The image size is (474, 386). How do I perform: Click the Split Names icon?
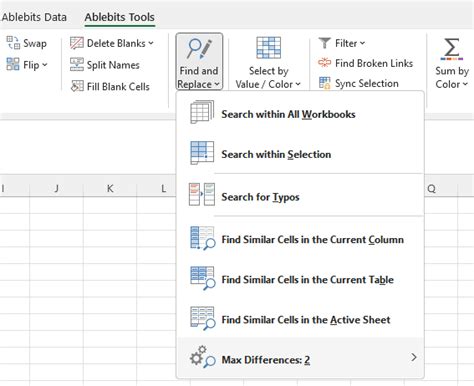pos(77,65)
